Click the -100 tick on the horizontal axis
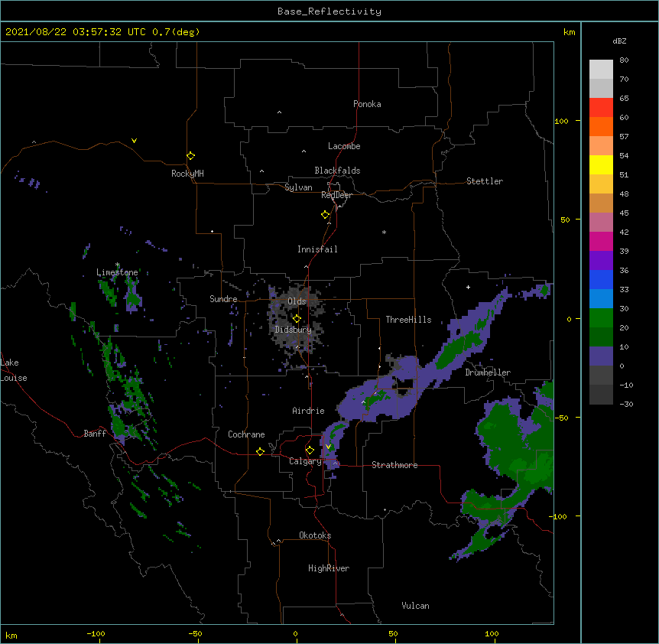659x644 pixels. click(96, 633)
